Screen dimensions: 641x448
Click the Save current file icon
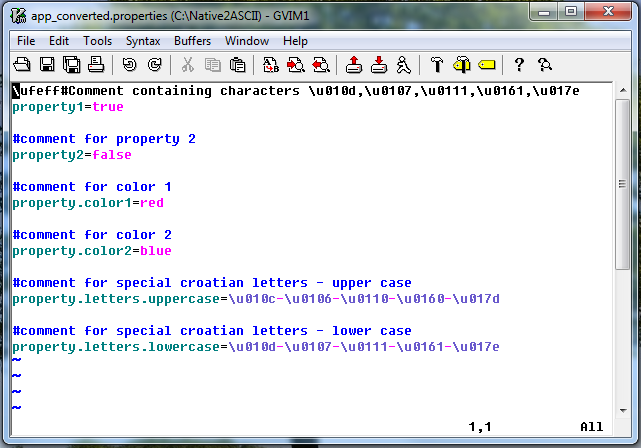47,65
